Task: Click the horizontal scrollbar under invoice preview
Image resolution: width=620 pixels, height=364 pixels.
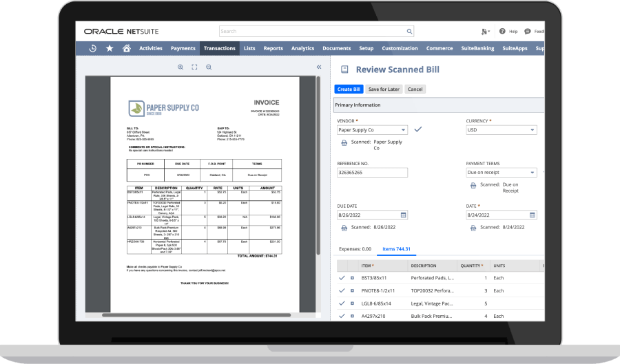Action: pos(196,315)
